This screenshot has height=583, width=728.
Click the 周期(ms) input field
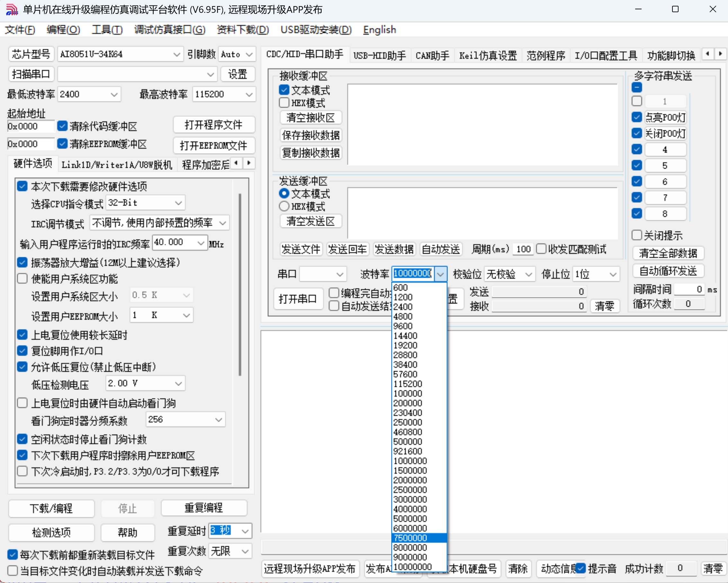(523, 249)
